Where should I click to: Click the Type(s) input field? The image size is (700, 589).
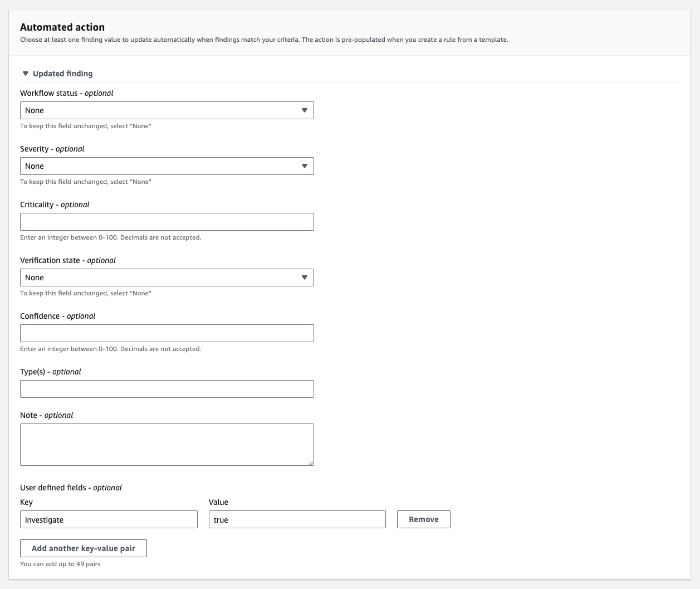tap(167, 388)
